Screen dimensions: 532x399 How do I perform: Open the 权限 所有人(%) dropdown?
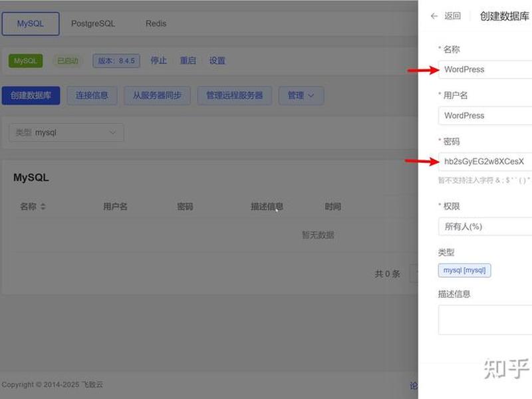[485, 227]
